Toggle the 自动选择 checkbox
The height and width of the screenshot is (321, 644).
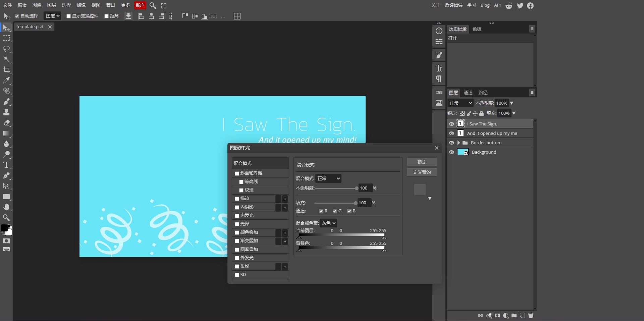(17, 16)
